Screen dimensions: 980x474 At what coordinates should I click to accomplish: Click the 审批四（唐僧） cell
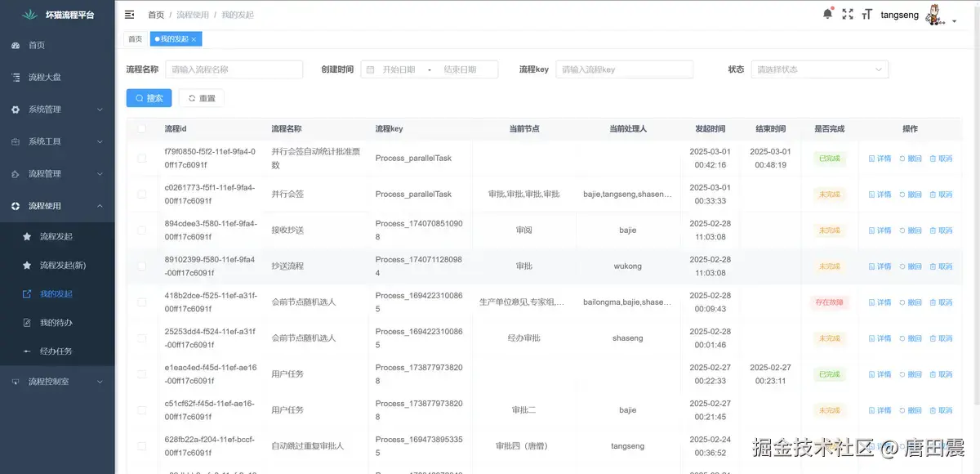tap(523, 446)
